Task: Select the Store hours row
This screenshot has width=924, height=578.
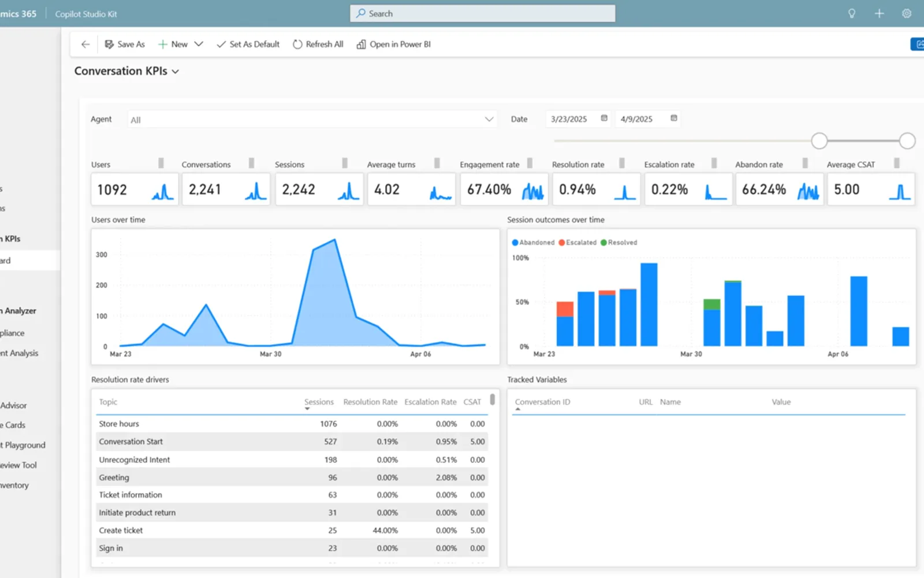Action: [x=292, y=424]
